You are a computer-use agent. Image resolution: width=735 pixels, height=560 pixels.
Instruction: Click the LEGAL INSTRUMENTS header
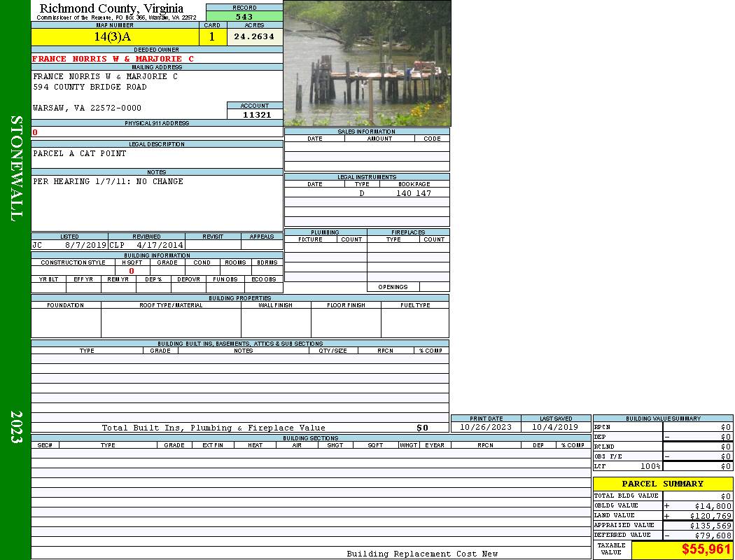coord(367,177)
